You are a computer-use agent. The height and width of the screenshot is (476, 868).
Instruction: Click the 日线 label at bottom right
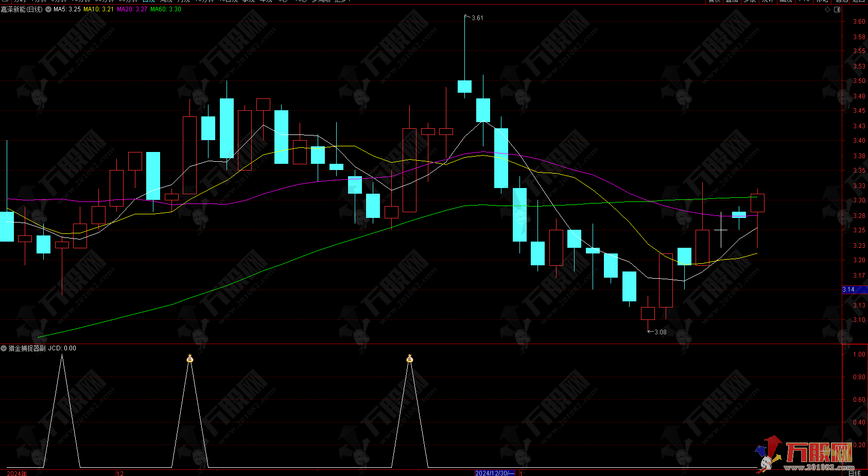tap(855, 473)
